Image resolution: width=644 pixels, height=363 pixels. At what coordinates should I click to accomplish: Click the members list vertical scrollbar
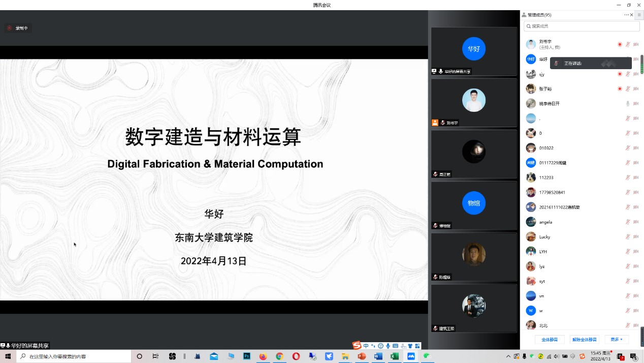641,64
